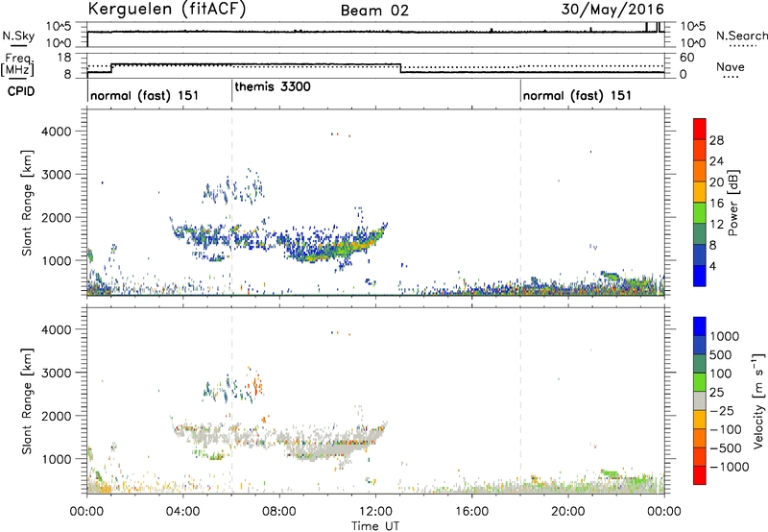The height and width of the screenshot is (532, 768).
Task: Click the 30/May/2016 date label
Action: coord(612,9)
